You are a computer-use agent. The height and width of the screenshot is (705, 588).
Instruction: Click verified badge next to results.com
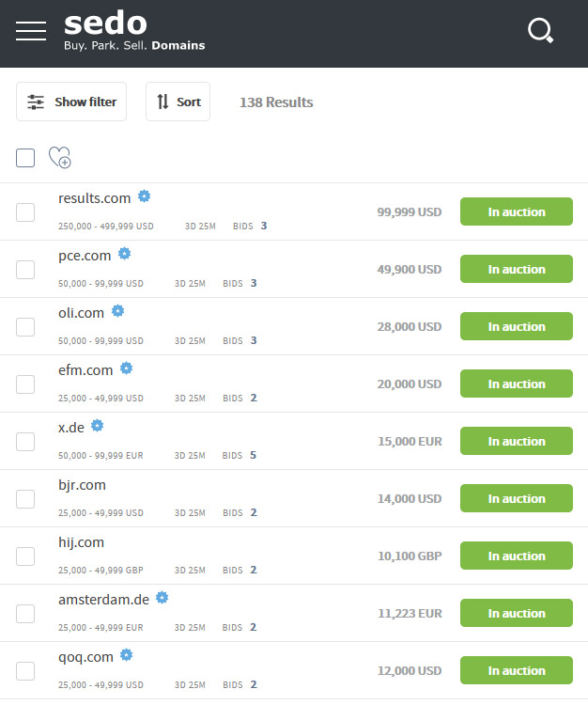(x=145, y=196)
